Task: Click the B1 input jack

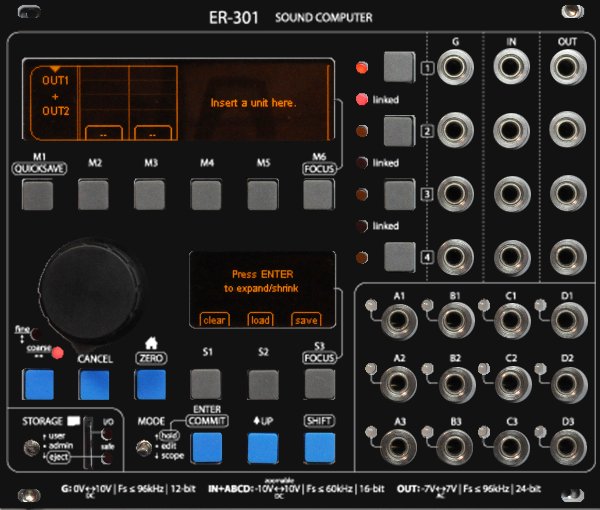Action: 455,321
